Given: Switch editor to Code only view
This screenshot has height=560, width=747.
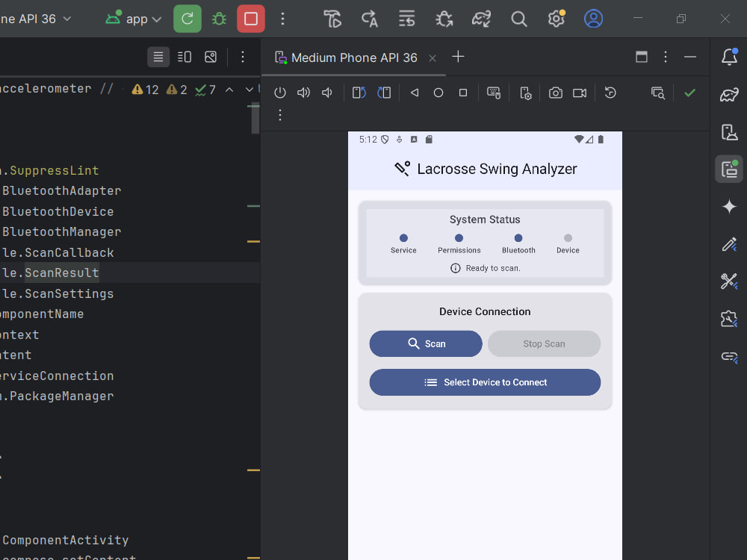Looking at the screenshot, I should (x=158, y=57).
